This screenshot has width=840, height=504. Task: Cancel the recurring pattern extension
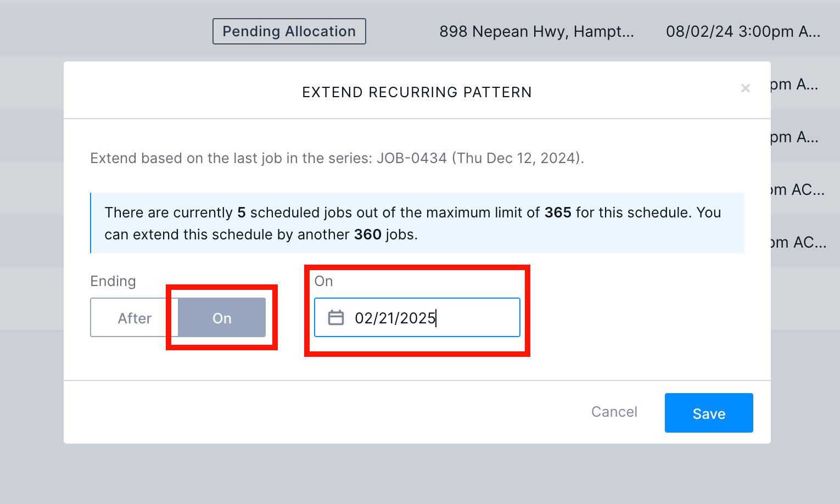click(614, 412)
